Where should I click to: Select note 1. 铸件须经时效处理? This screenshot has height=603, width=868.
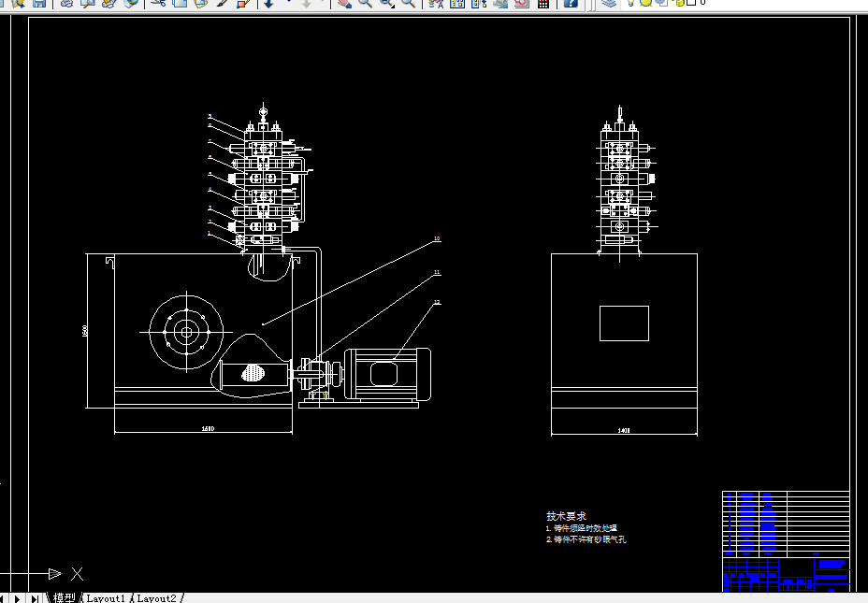(x=581, y=528)
